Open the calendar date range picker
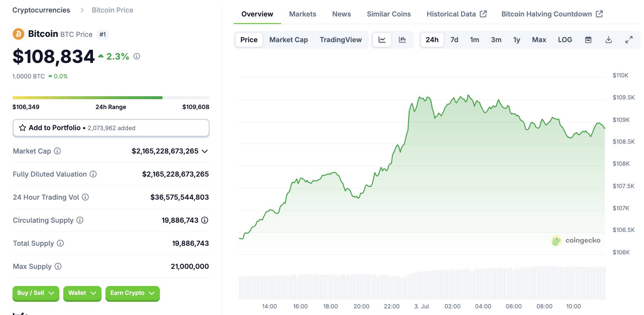Screen dimensions: 644x315 point(588,40)
